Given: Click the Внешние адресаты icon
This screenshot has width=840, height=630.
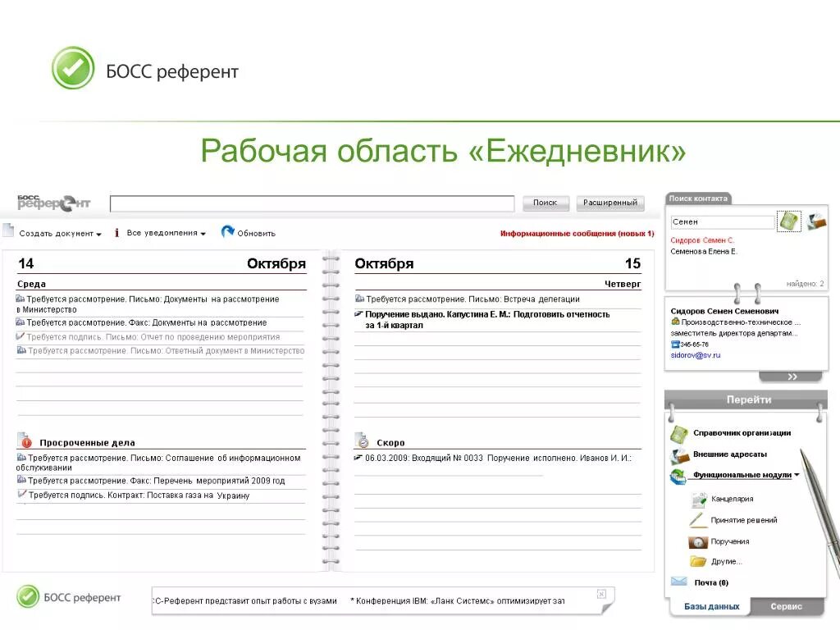Looking at the screenshot, I should (678, 455).
